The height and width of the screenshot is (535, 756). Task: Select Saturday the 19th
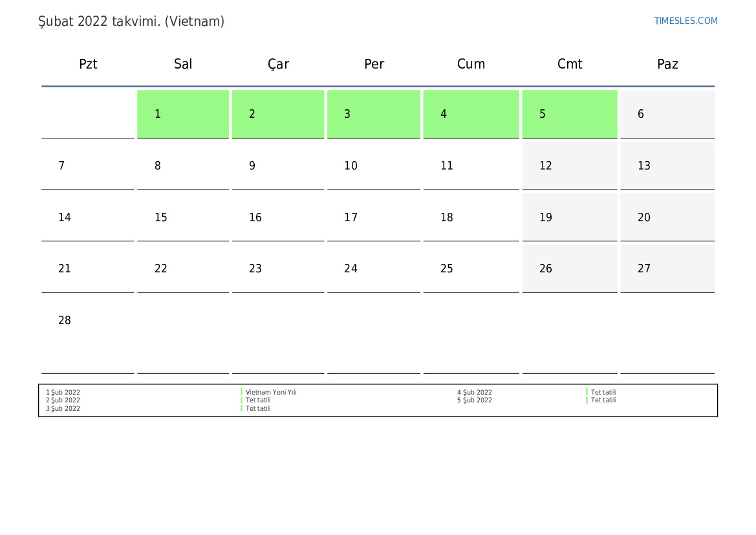click(x=569, y=217)
